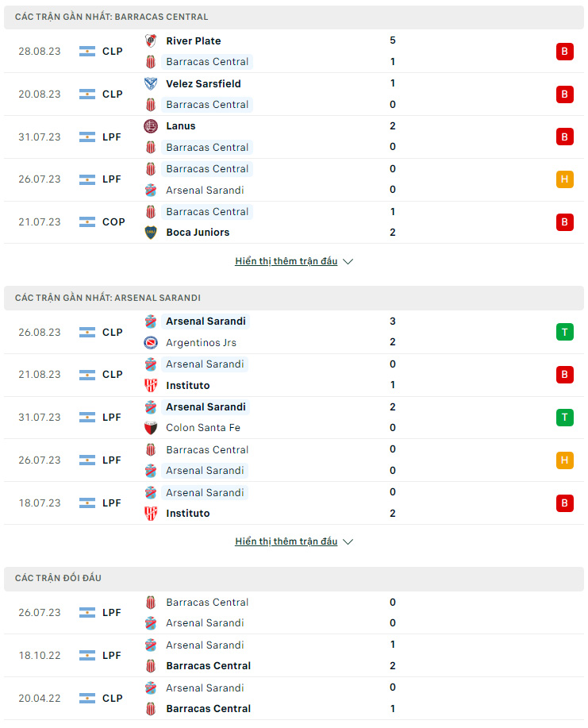The image size is (588, 728).
Task: Click the Argentinos Jrs team logo
Action: (x=150, y=343)
